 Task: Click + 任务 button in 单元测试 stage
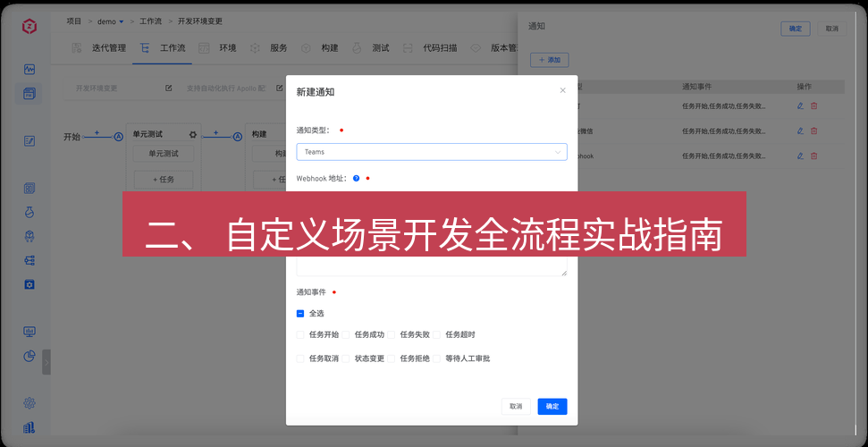pyautogui.click(x=164, y=180)
